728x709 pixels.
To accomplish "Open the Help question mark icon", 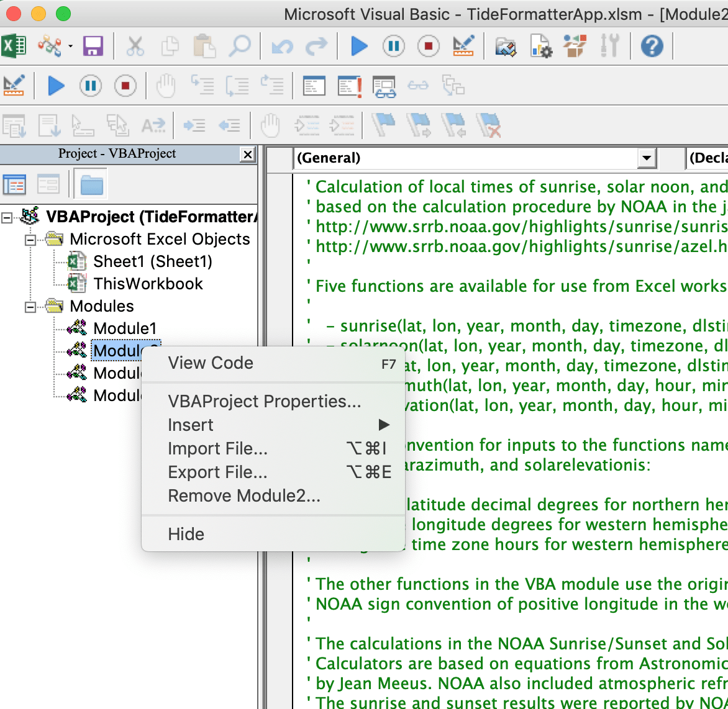I will pos(652,46).
